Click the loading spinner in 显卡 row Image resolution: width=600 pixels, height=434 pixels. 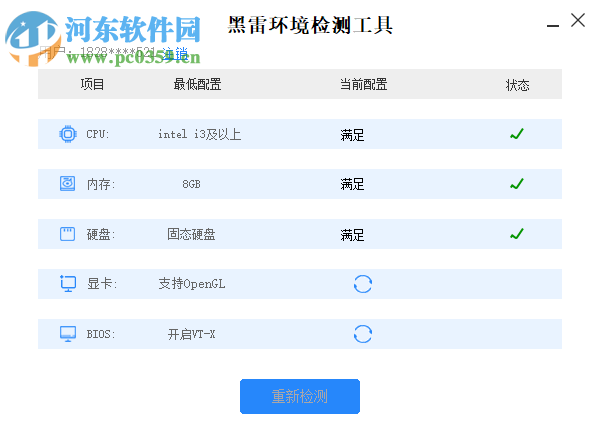(363, 284)
